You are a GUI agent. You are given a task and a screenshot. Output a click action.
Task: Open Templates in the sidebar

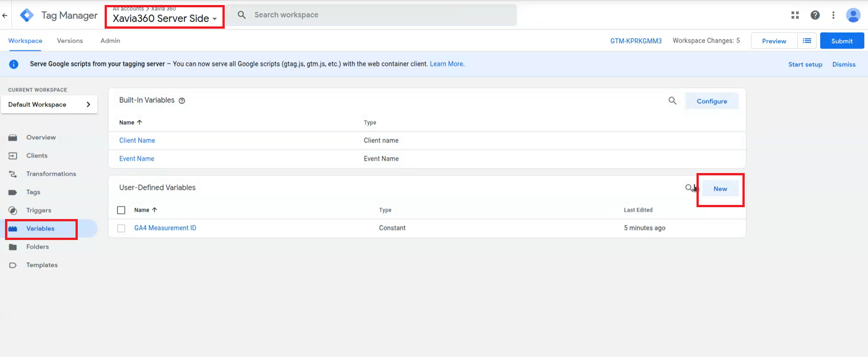coord(42,265)
